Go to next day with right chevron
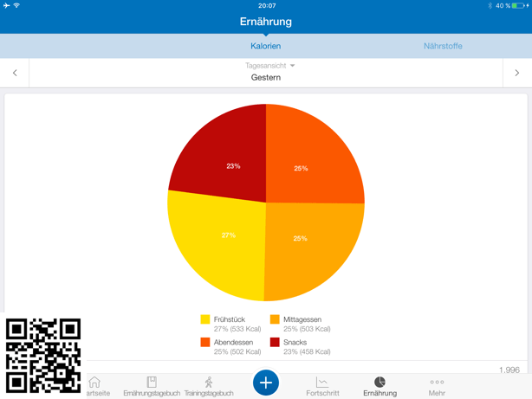This screenshot has height=399, width=532. pyautogui.click(x=517, y=73)
